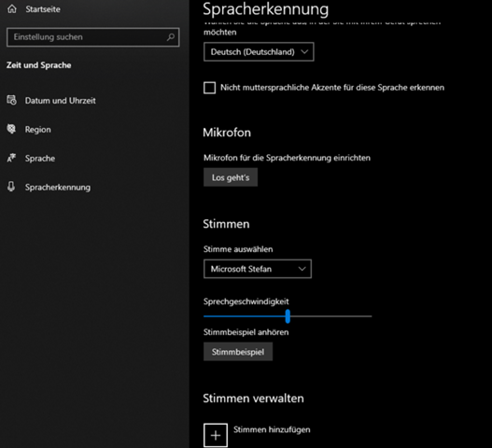Click the Stimmbeispiel anhören label
Screen dimensions: 492x448
[246, 332]
